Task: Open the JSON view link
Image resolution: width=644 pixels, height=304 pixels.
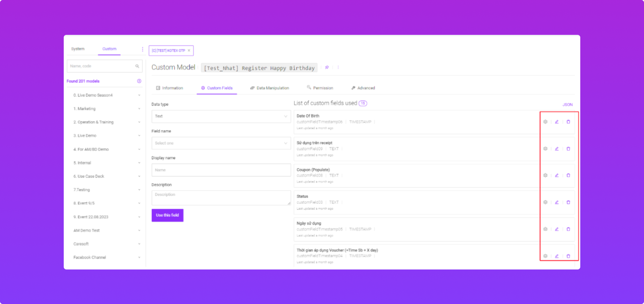Action: (x=568, y=105)
